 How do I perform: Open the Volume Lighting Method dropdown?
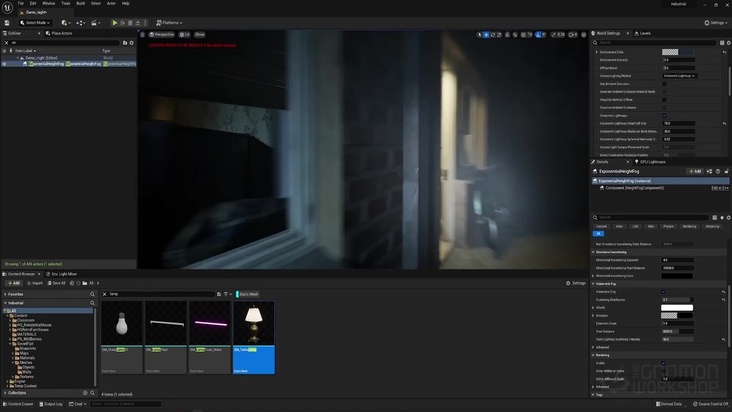tap(680, 76)
